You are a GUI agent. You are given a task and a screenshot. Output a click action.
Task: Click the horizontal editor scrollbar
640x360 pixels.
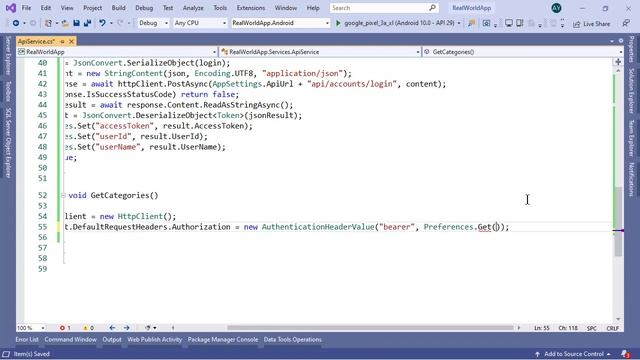coord(370,328)
